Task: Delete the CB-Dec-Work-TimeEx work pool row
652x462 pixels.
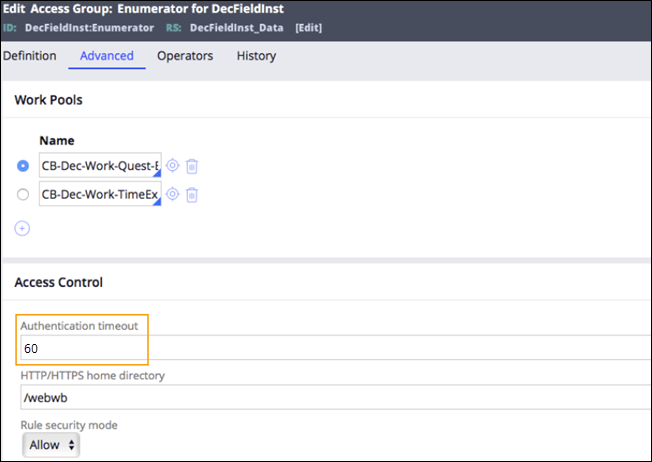Action: [x=192, y=194]
